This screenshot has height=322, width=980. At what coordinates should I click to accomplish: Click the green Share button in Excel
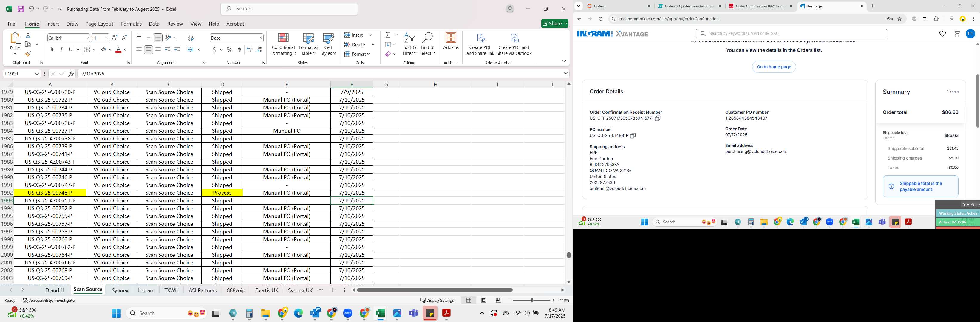pyautogui.click(x=554, y=24)
